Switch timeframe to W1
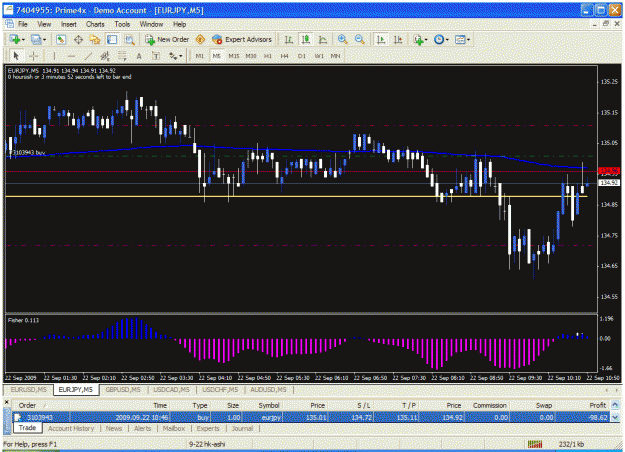The image size is (625, 452). pos(319,56)
